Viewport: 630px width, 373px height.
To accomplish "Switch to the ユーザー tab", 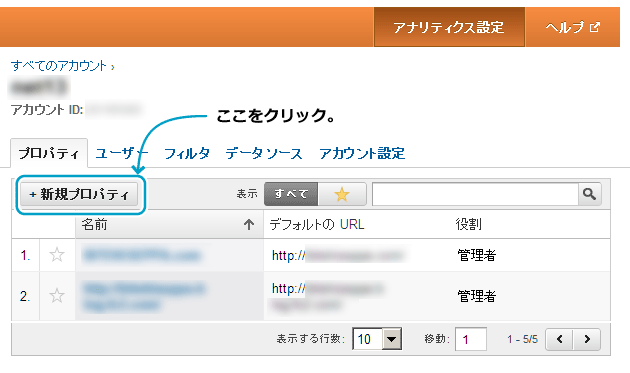I will point(121,153).
